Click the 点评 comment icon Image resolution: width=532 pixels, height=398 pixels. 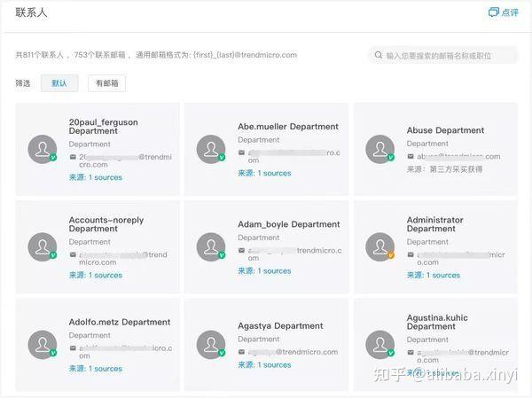tap(494, 12)
